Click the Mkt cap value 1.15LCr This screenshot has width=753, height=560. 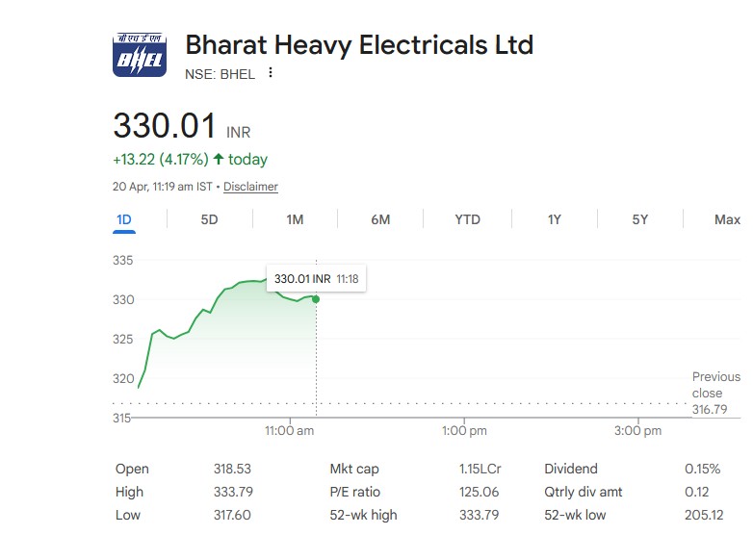480,469
